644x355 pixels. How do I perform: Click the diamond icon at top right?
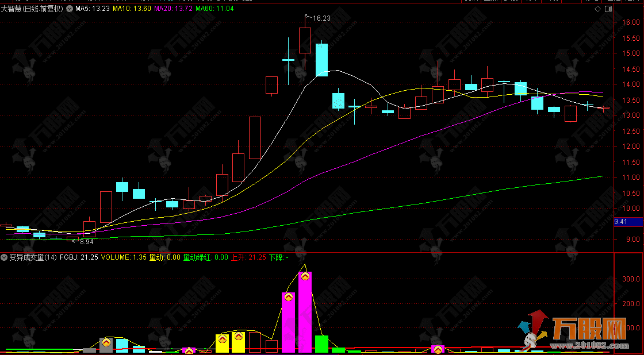[597, 9]
